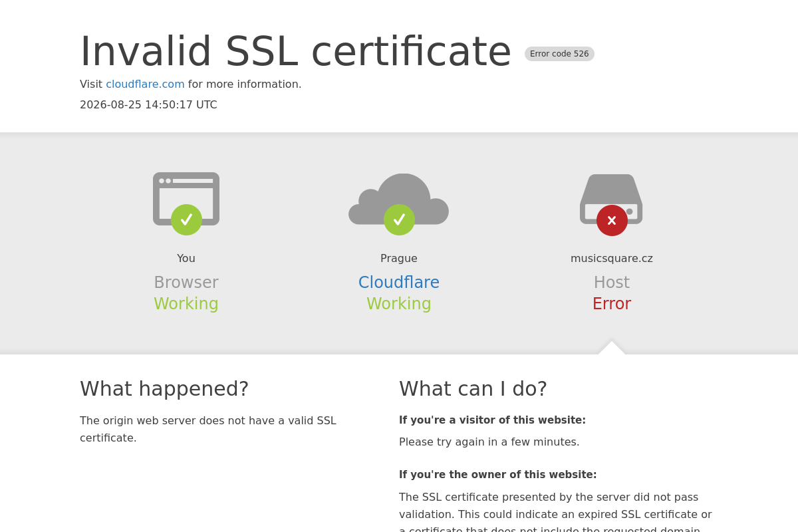Click the host server icon
The image size is (798, 532).
[x=611, y=199]
